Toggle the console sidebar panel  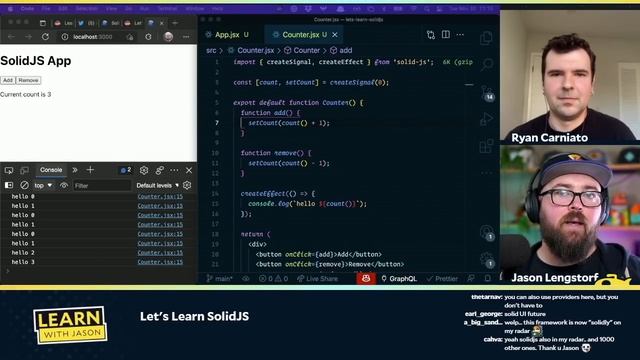[9, 185]
